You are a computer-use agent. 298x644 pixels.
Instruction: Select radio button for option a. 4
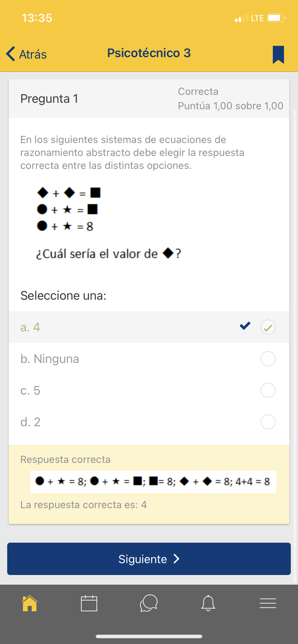(268, 327)
